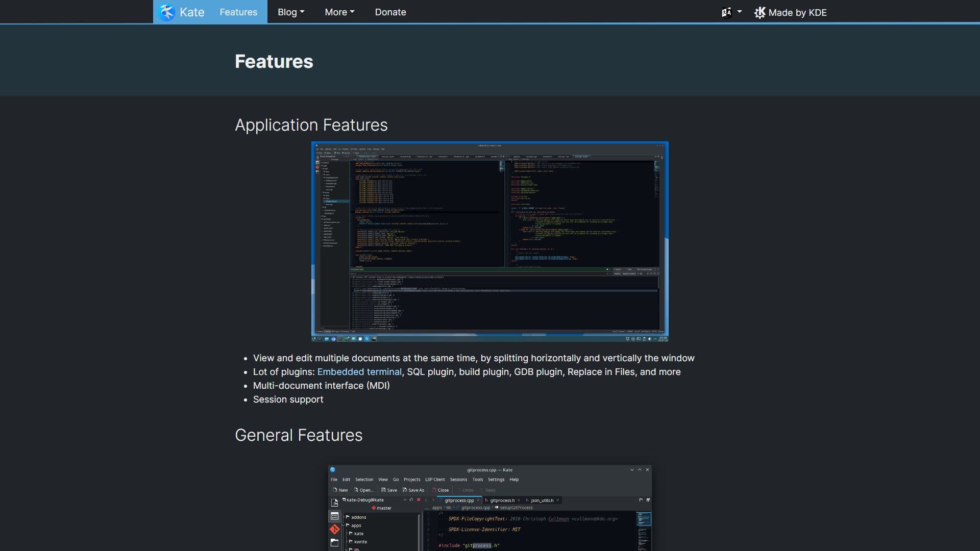The height and width of the screenshot is (551, 980).
Task: Expand the Blog dropdown menu
Action: pyautogui.click(x=291, y=12)
